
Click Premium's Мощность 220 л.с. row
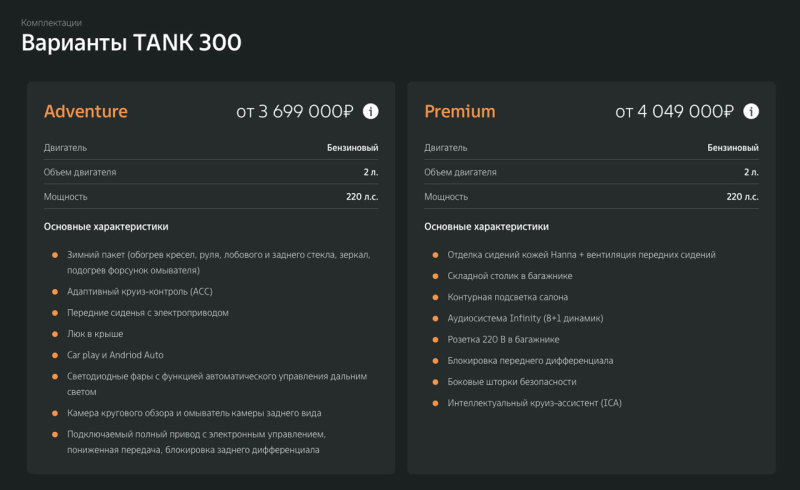(591, 197)
